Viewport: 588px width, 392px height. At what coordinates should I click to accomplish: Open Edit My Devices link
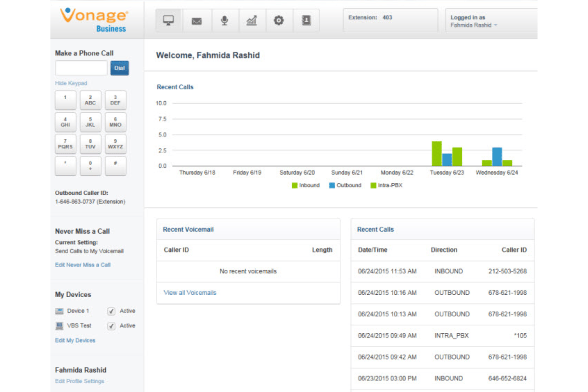[75, 340]
